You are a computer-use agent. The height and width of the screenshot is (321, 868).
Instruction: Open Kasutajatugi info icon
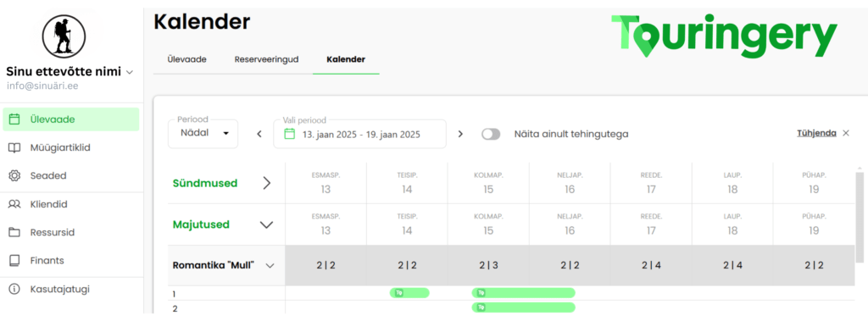pyautogui.click(x=15, y=289)
